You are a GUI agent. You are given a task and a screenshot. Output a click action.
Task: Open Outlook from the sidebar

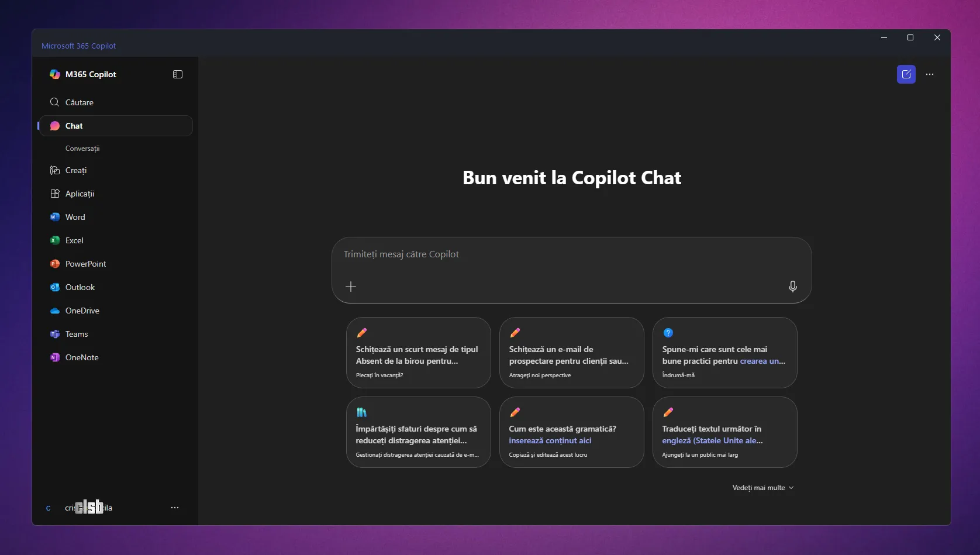click(x=80, y=287)
